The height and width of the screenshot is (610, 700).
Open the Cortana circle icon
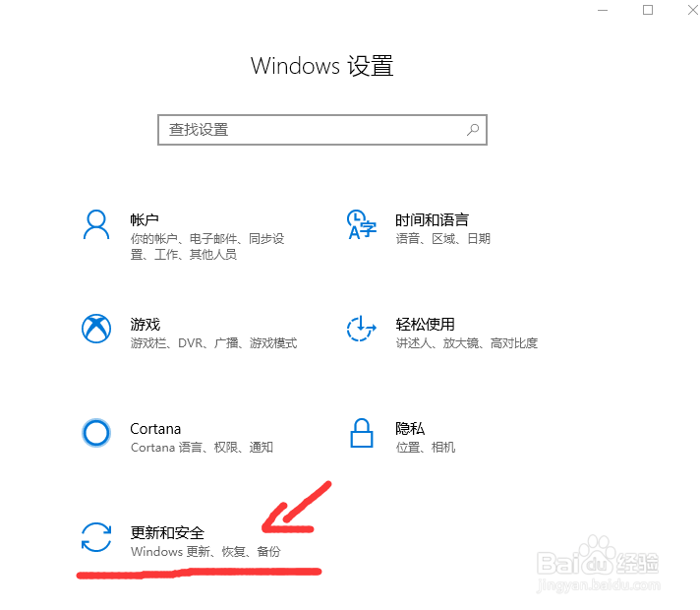(96, 433)
